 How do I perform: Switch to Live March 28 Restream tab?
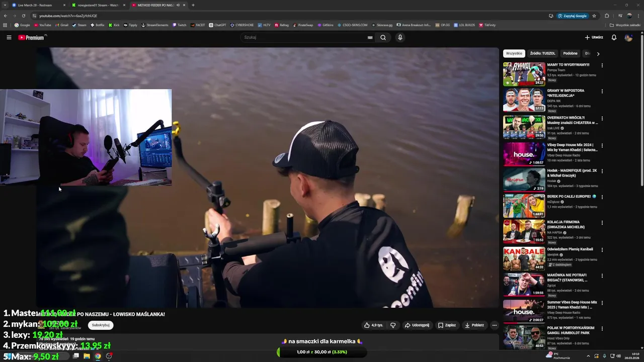point(38,5)
